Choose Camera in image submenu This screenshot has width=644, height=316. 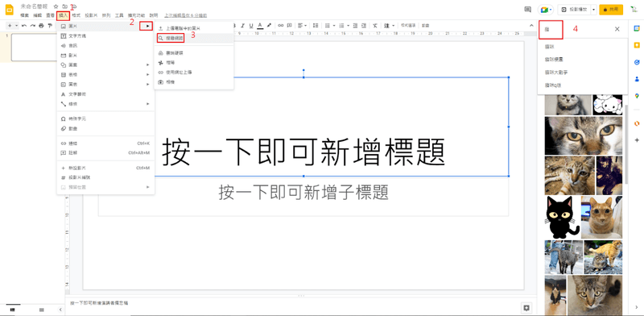tap(194, 82)
